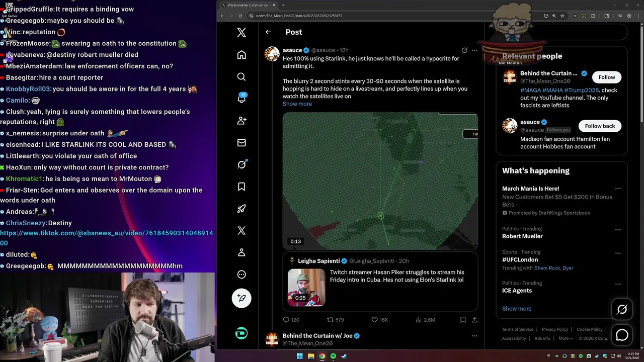Go back using the Post arrow
This screenshot has height=362, width=644.
point(268,32)
